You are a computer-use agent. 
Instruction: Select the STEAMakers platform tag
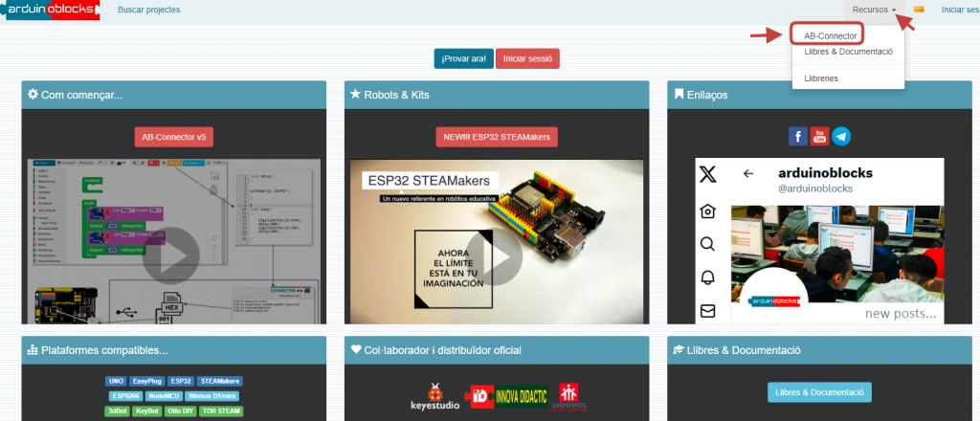[219, 381]
